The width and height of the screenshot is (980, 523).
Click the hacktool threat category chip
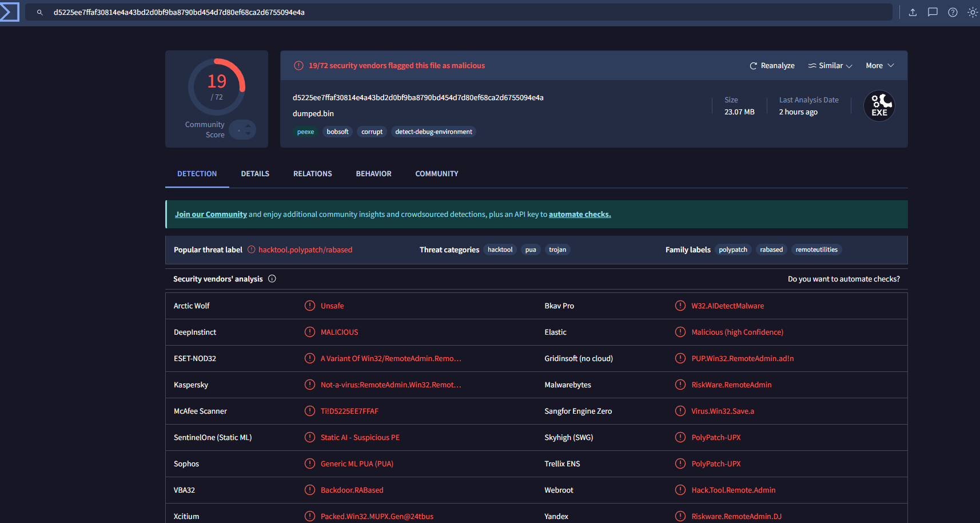[x=500, y=249]
